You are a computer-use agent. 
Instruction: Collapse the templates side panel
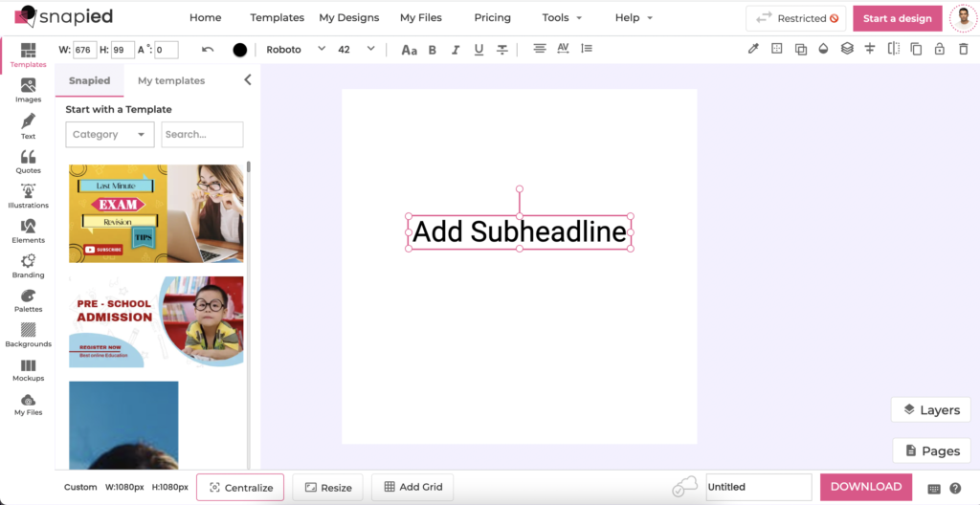[248, 79]
